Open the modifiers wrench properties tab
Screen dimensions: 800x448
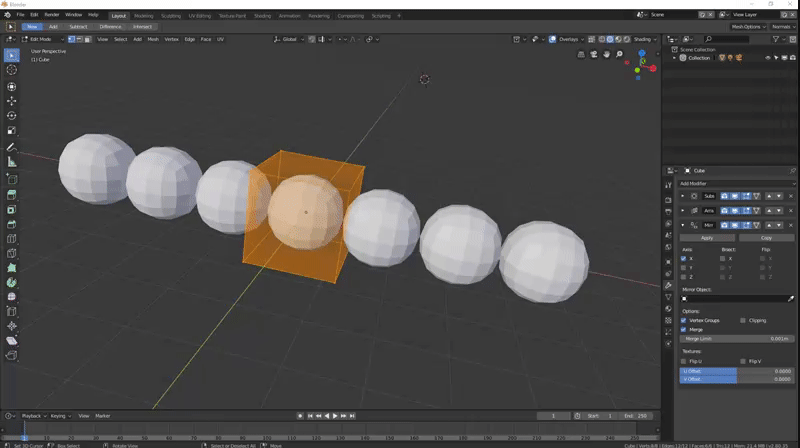coord(668,284)
